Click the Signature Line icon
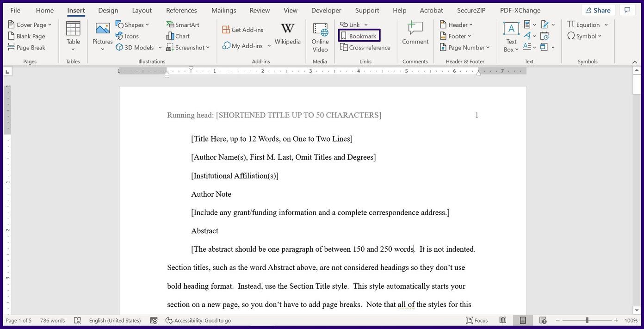This screenshot has width=644, height=329. (545, 25)
